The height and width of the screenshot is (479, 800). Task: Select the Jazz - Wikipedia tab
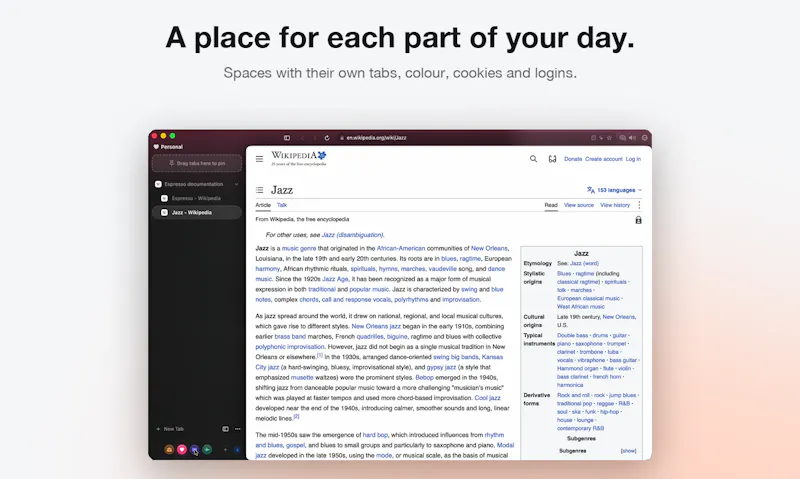(x=197, y=212)
